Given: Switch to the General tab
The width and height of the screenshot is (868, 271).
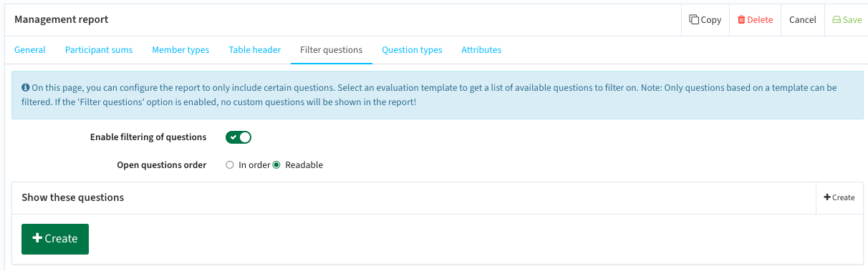Looking at the screenshot, I should coord(30,50).
